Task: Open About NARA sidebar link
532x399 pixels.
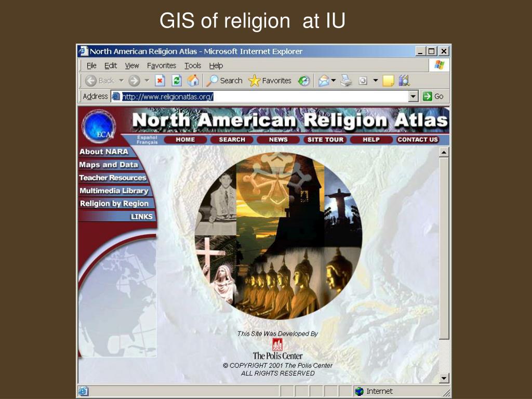Action: tap(104, 152)
